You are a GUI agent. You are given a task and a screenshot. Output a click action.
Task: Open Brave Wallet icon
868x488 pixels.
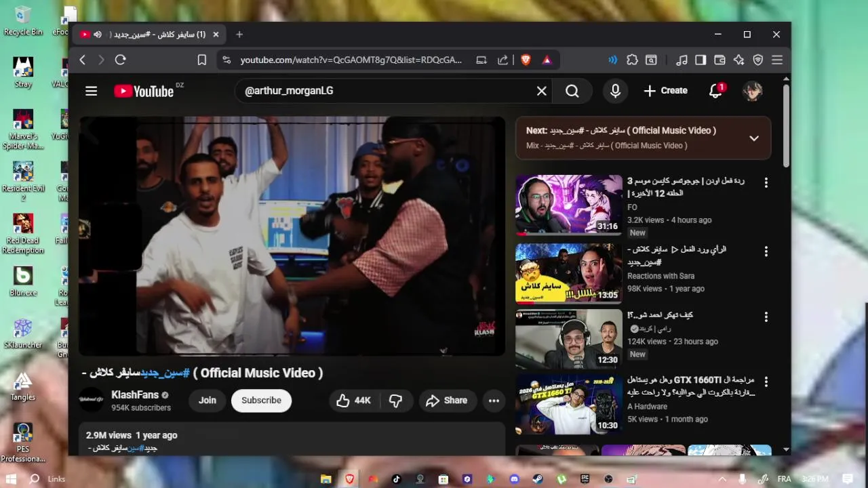pyautogui.click(x=719, y=60)
